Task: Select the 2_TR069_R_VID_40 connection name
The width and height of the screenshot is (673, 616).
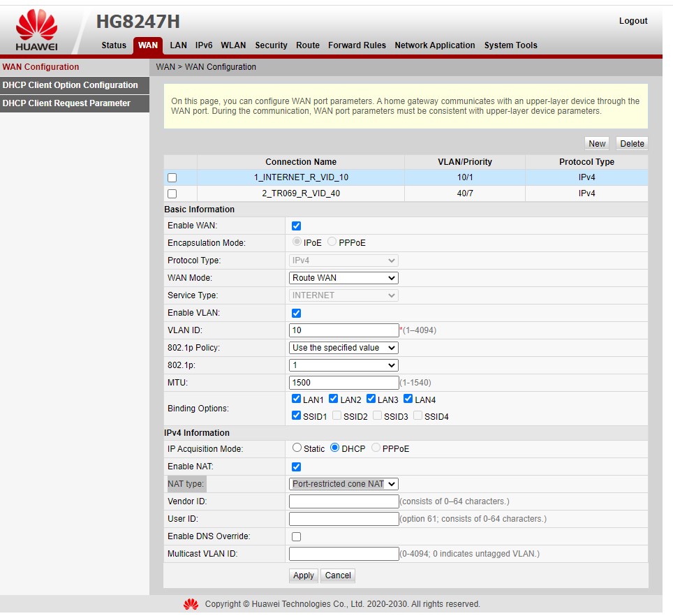Action: tap(301, 193)
